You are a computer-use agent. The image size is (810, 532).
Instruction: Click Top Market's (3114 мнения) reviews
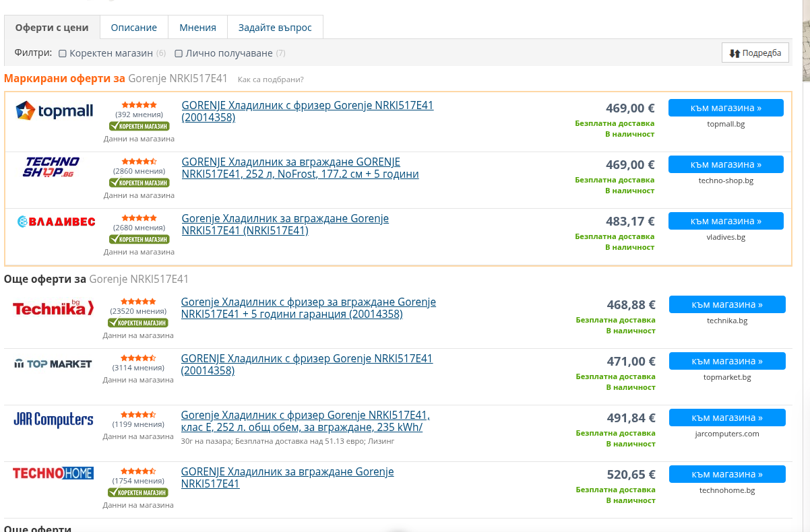138,368
